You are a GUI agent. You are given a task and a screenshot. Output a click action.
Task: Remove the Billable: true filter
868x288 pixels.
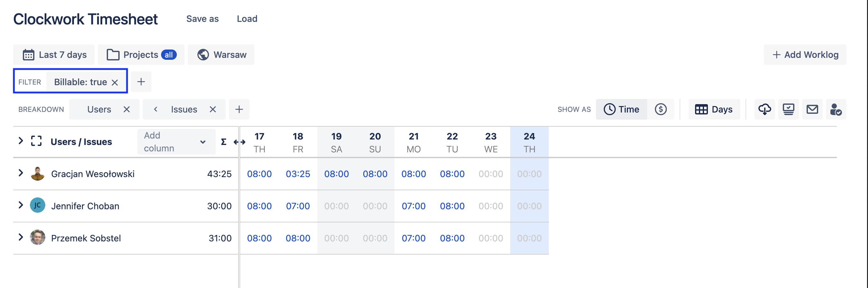point(115,82)
